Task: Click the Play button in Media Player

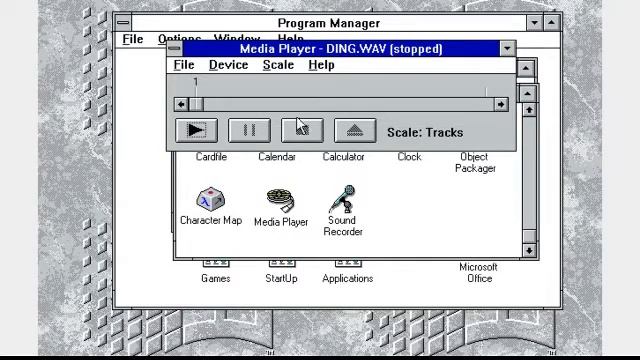Action: [196, 131]
